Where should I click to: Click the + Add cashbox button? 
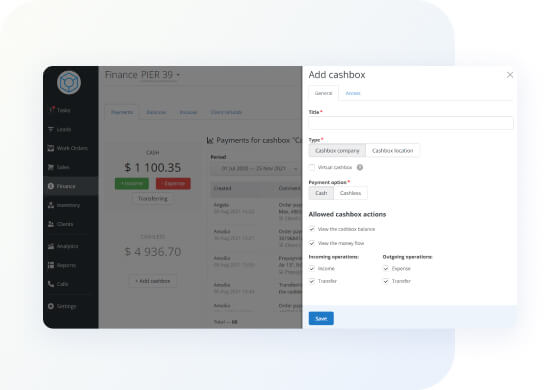pos(153,281)
